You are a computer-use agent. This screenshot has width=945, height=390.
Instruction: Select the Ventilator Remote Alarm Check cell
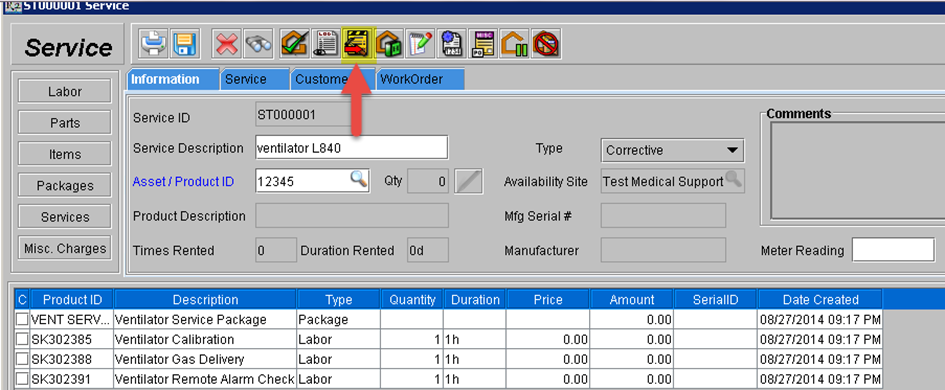[205, 379]
